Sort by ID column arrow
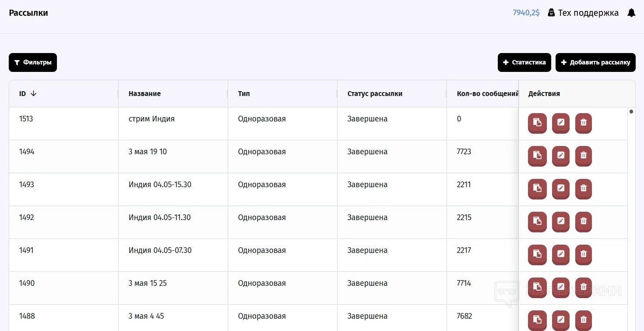The image size is (644, 331). point(33,93)
